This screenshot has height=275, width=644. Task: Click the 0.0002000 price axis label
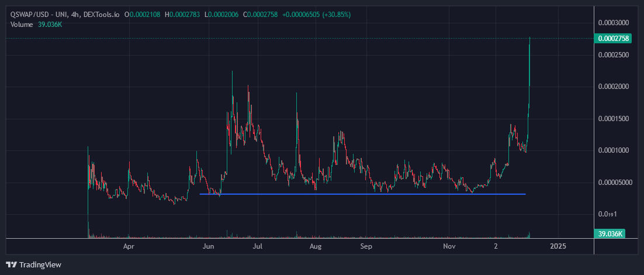[614, 87]
